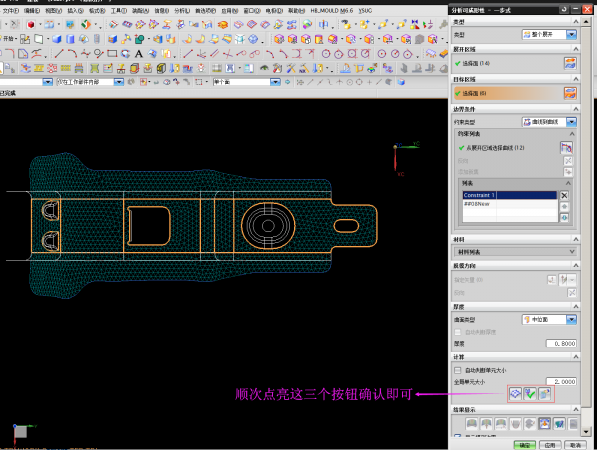The width and height of the screenshot is (597, 450).
Task: Move constraint up with the up arrow
Action: point(564,207)
